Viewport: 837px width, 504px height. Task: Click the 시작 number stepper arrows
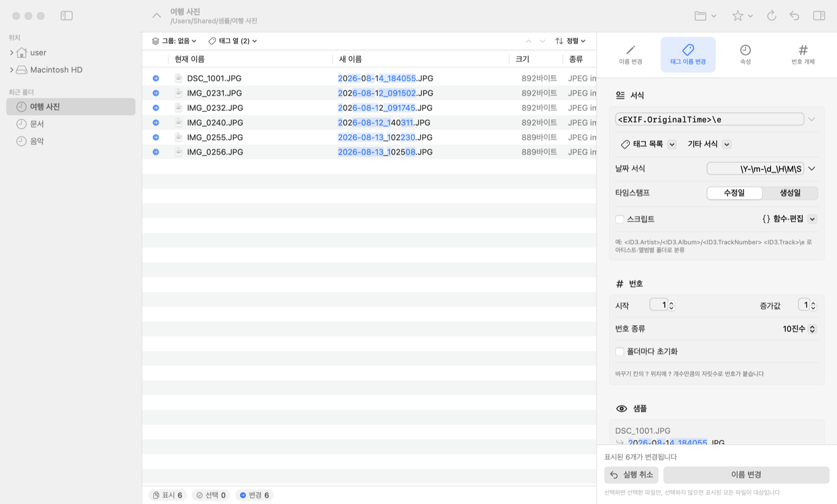[x=671, y=305]
